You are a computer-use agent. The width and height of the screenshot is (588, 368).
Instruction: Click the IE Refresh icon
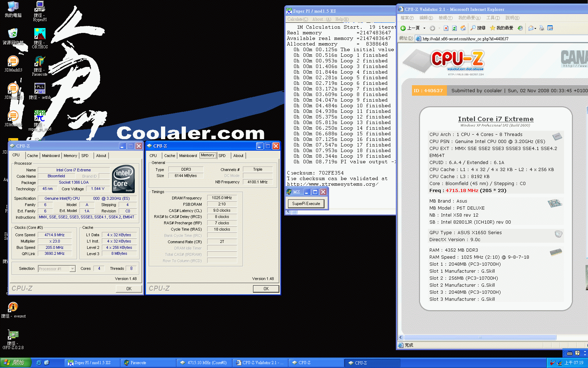pos(454,28)
